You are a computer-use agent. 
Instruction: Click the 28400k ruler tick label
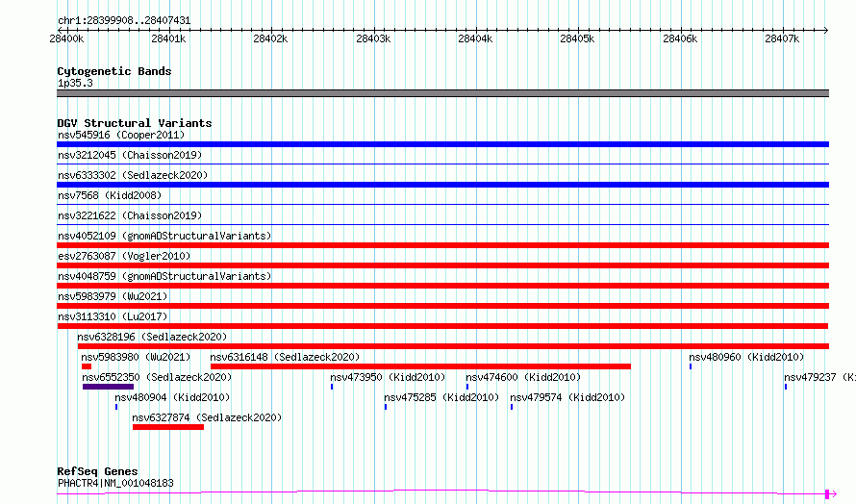click(x=66, y=38)
